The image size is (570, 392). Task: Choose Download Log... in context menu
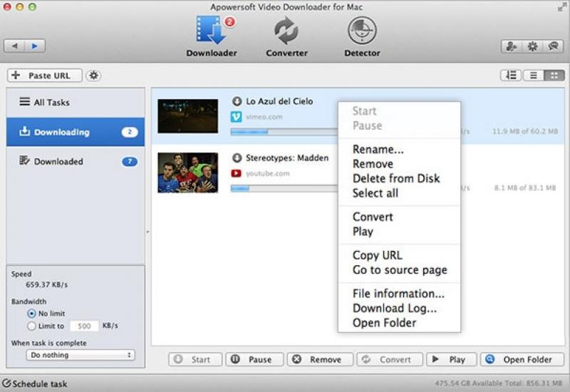coord(399,308)
